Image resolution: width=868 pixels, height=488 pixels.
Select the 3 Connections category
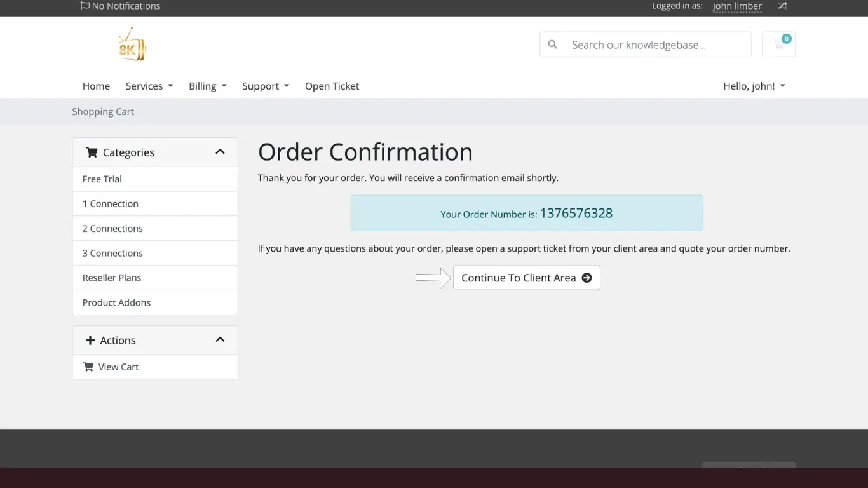click(x=155, y=253)
